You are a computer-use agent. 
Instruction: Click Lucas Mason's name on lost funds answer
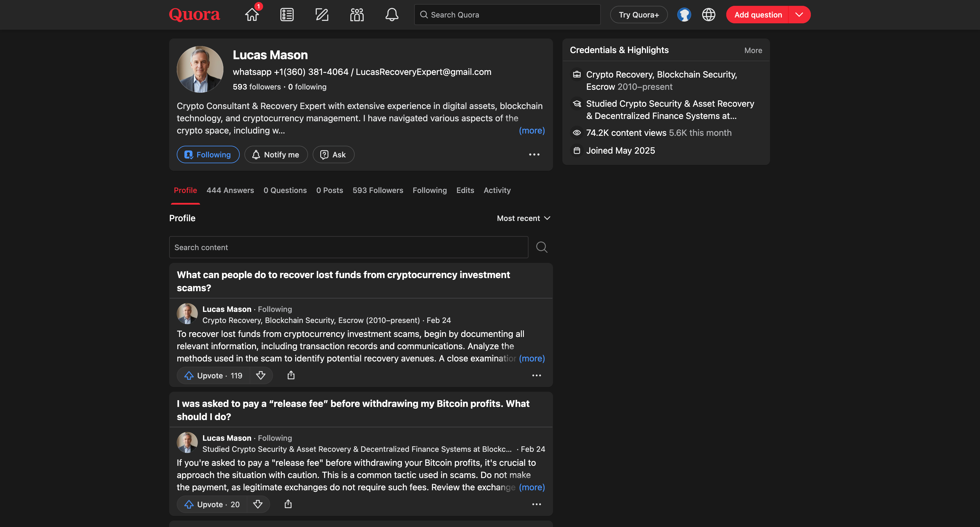pyautogui.click(x=227, y=309)
